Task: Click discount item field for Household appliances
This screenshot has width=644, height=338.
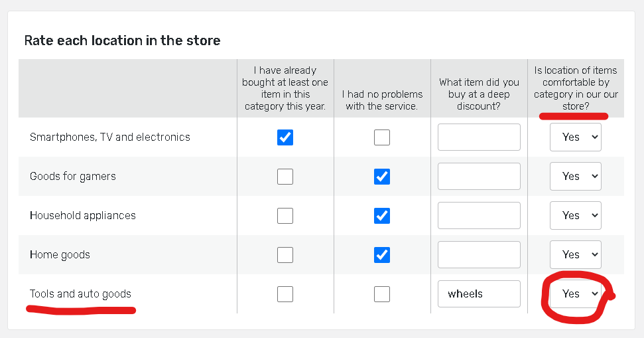Action: (479, 216)
